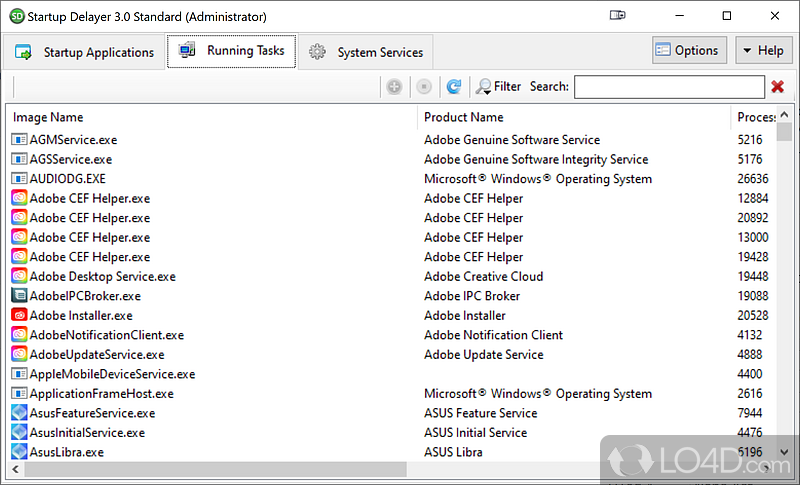This screenshot has width=800, height=485.
Task: Click the Adobe Desktop Service.exe icon
Action: pos(19,277)
